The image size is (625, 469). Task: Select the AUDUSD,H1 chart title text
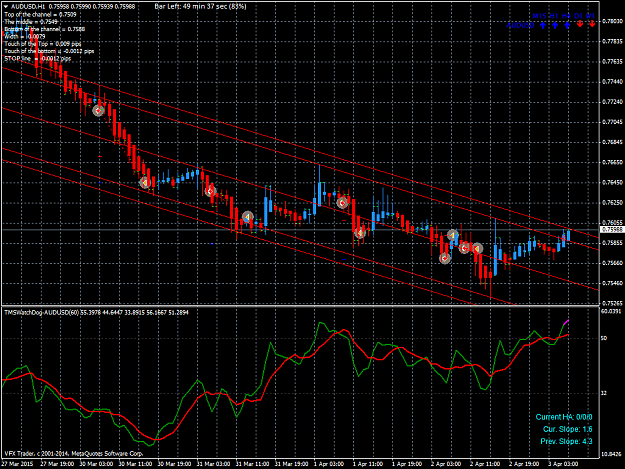click(28, 7)
